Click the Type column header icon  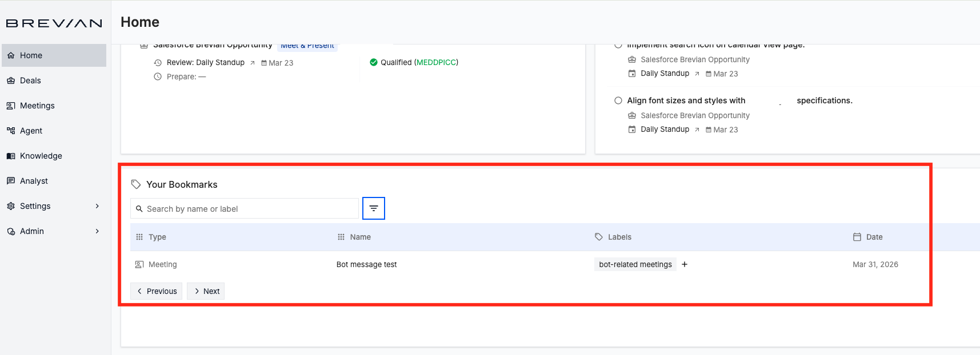coord(139,237)
